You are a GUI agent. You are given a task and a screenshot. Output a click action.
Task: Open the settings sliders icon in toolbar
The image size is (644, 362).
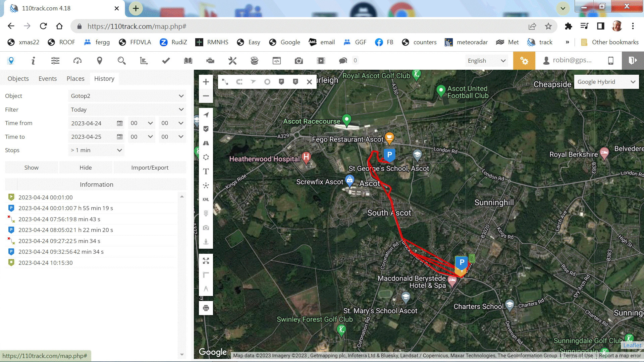pos(55,61)
